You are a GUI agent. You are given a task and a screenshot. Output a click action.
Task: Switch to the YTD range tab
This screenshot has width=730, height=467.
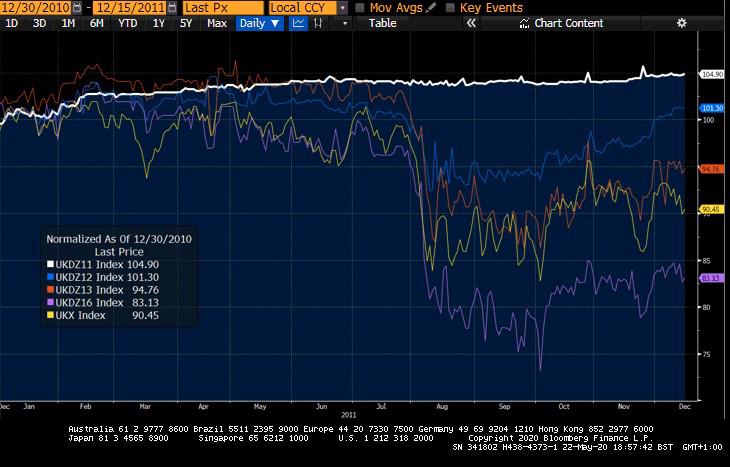[128, 23]
